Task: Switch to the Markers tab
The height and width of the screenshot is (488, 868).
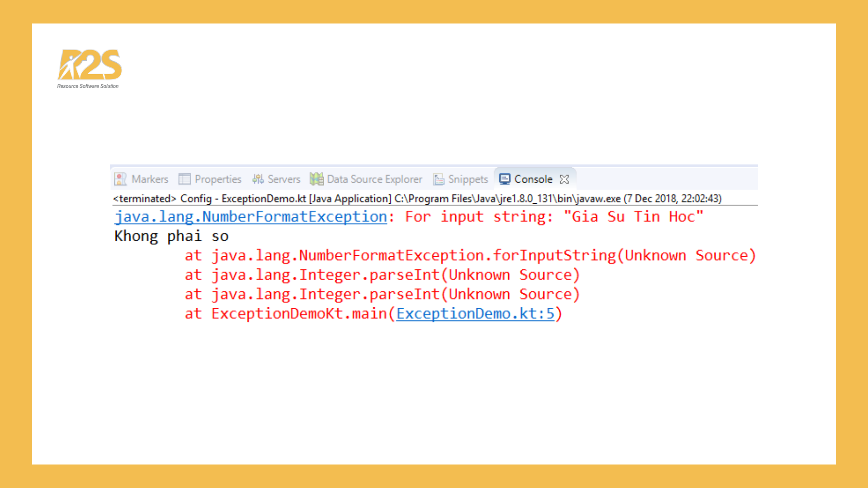Action: click(x=150, y=179)
